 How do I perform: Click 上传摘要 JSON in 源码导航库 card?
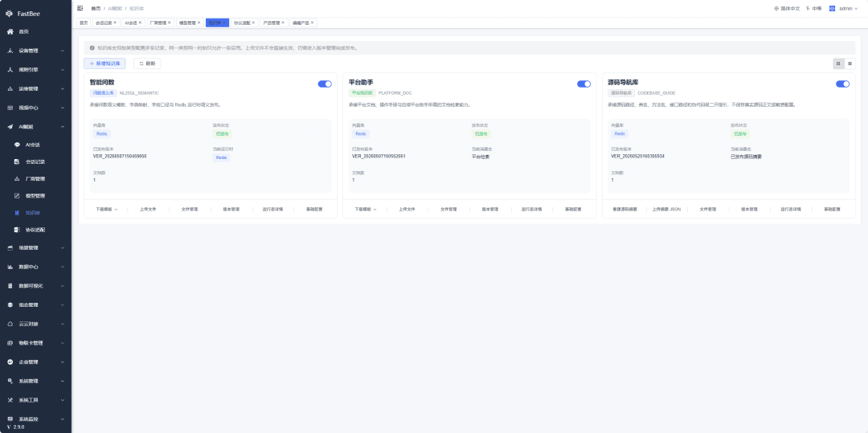pos(666,210)
